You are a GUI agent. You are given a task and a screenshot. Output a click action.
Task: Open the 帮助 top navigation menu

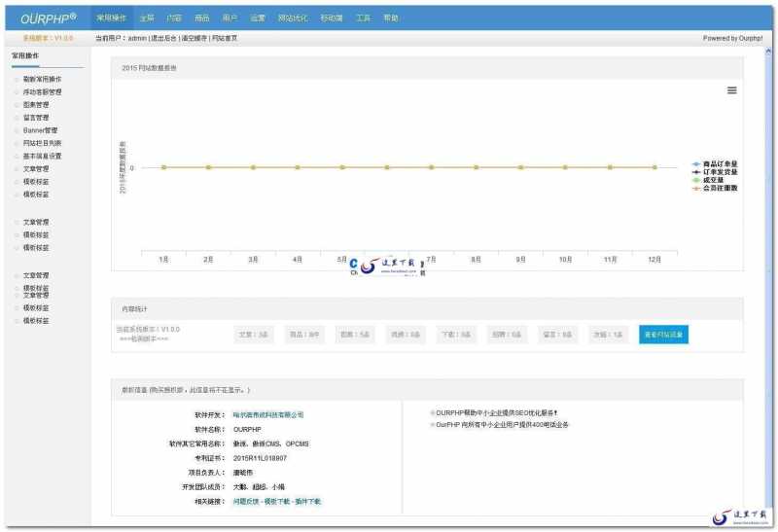(391, 18)
